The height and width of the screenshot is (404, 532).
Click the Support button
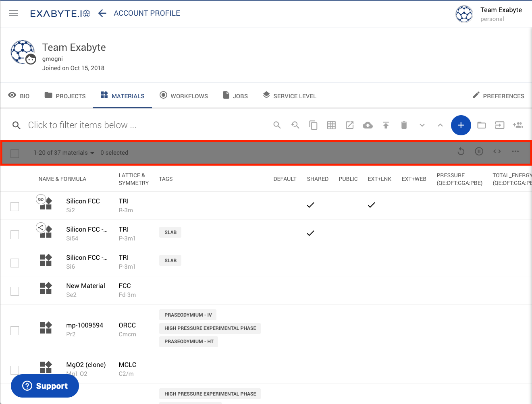tap(45, 386)
